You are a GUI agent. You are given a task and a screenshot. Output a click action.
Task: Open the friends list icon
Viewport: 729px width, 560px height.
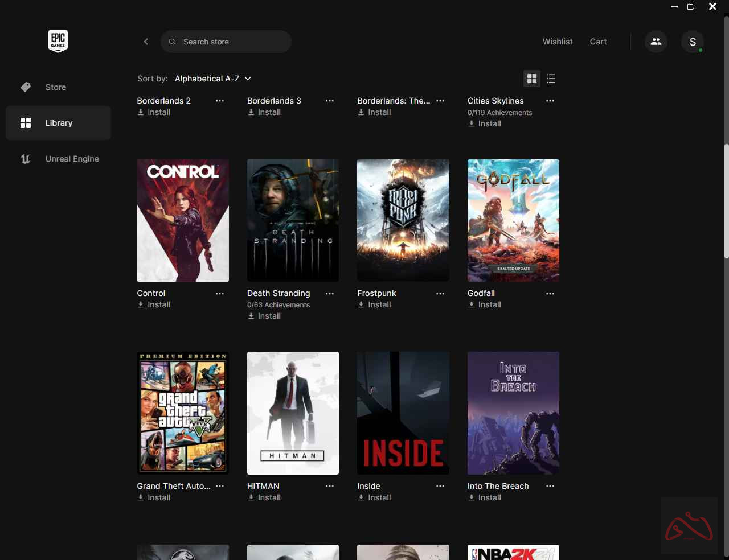point(656,41)
